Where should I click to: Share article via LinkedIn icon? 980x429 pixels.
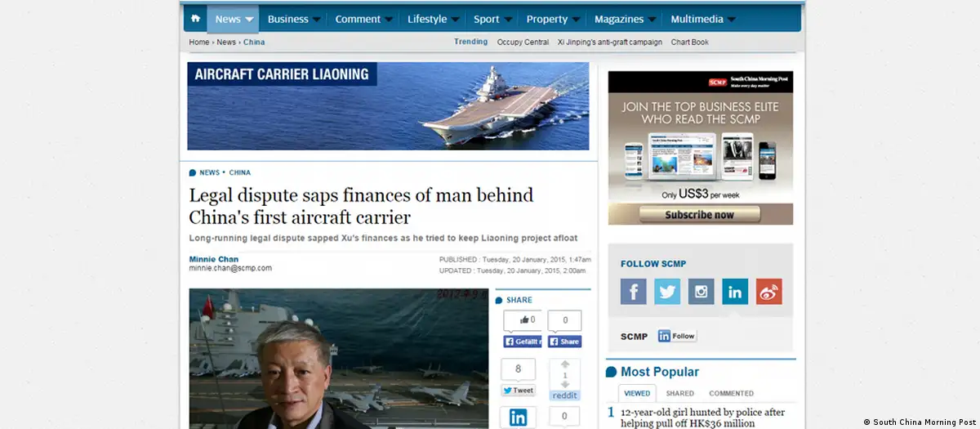(x=518, y=418)
